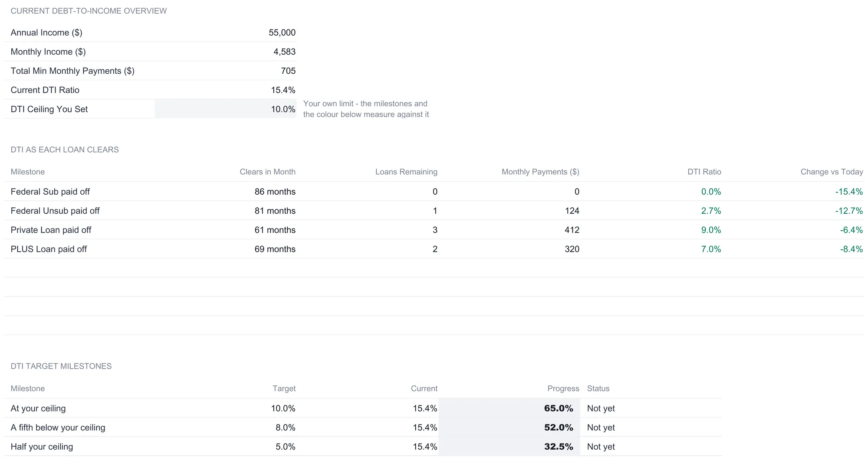Click the DTI Ceiling You Set label
The image size is (868, 464).
point(49,109)
